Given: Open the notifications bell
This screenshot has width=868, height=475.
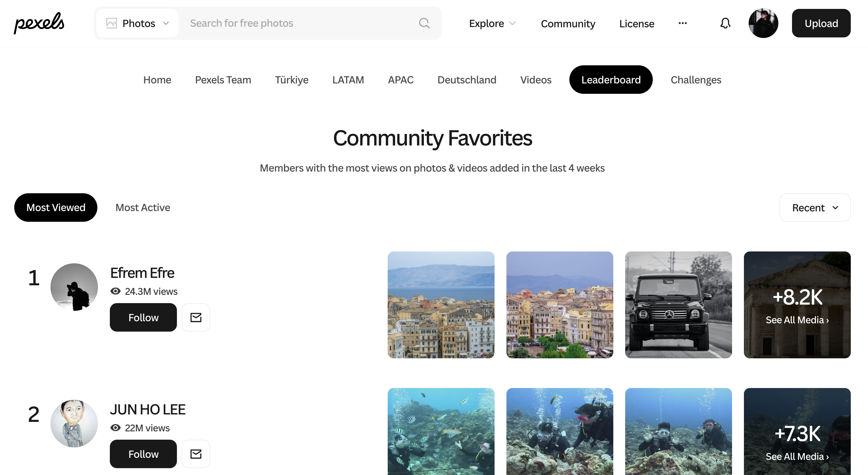Looking at the screenshot, I should pos(725,23).
